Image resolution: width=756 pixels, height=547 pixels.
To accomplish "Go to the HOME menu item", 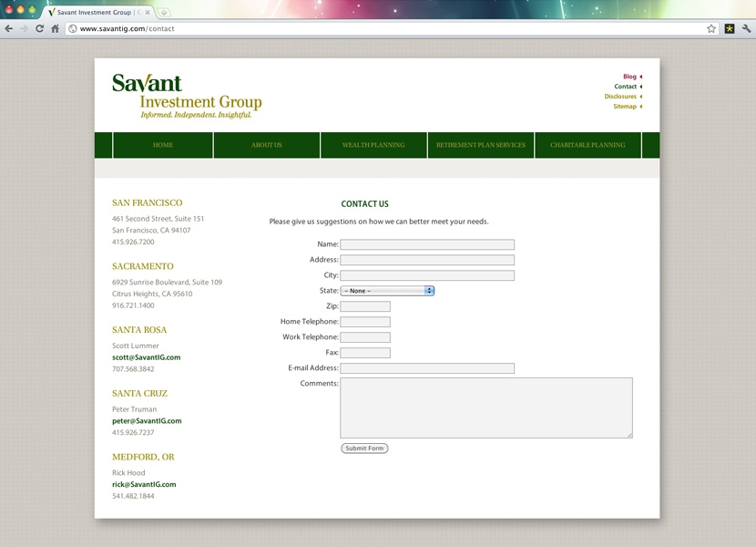I will click(163, 145).
